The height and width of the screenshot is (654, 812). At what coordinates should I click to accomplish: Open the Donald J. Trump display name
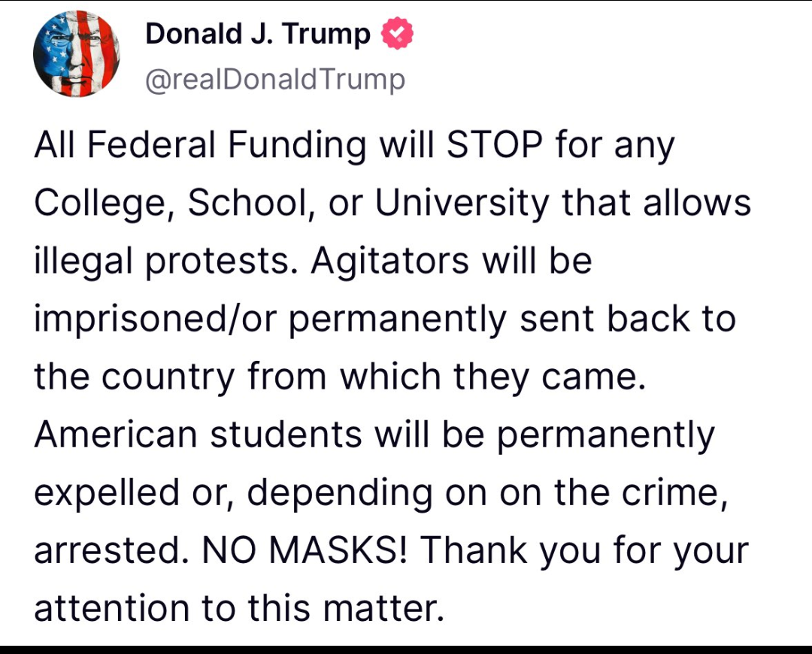coord(258,34)
